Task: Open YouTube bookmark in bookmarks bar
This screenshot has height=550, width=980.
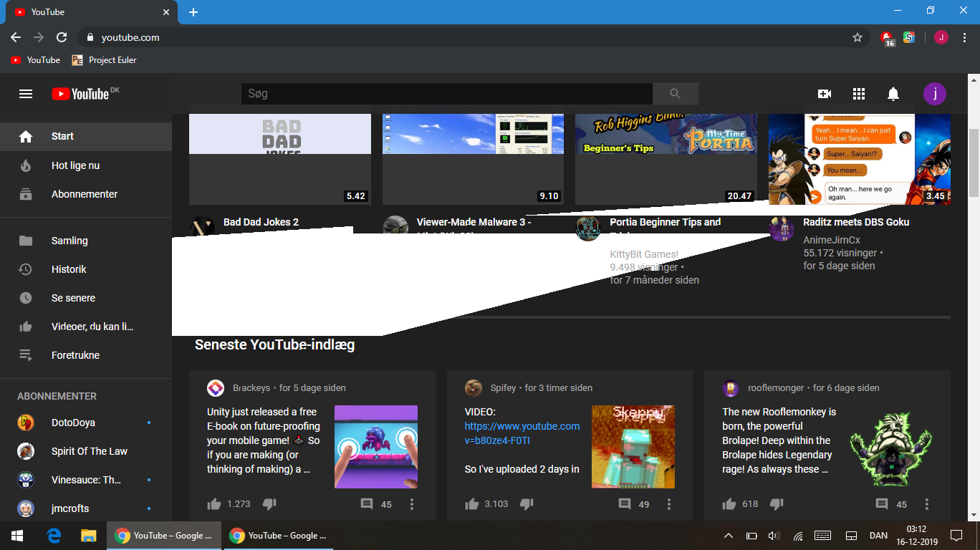Action: click(x=36, y=60)
